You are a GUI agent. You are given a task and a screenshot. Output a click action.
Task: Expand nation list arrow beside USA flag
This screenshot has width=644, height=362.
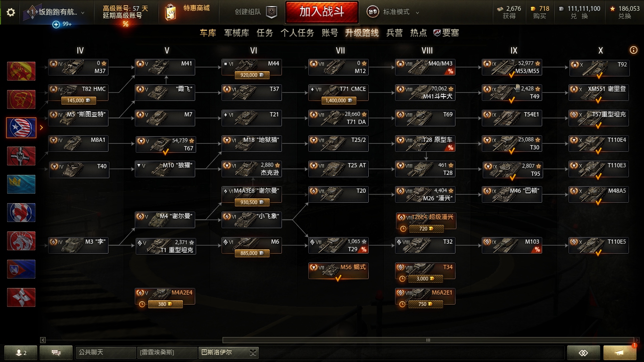click(x=41, y=127)
